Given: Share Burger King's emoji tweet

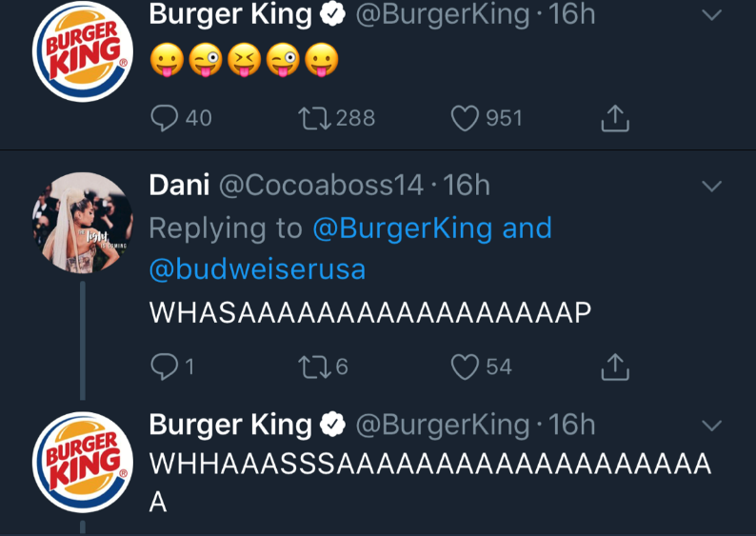Looking at the screenshot, I should pos(615,117).
